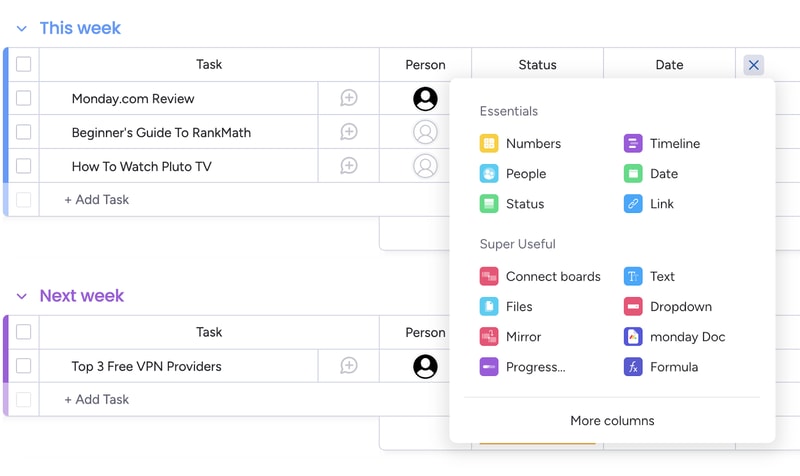Assign person to How To Watch Pluto TV
This screenshot has width=800, height=476.
pos(425,166)
